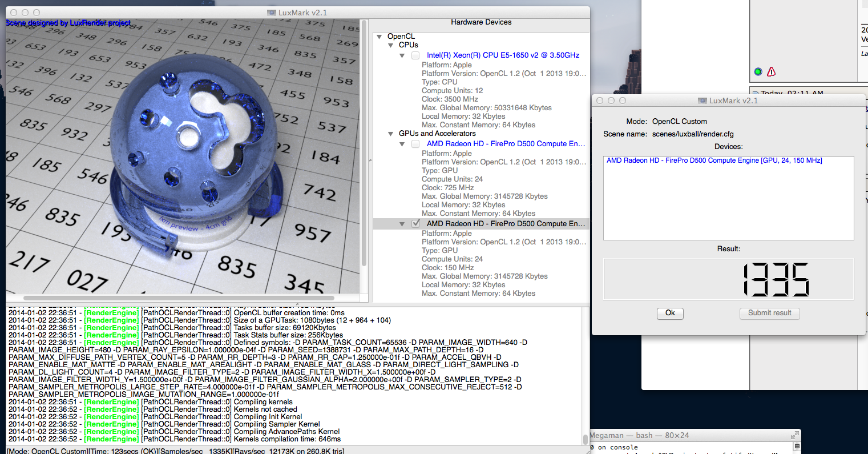Click the Kernels not cached log line
This screenshot has width=868, height=454.
153,409
